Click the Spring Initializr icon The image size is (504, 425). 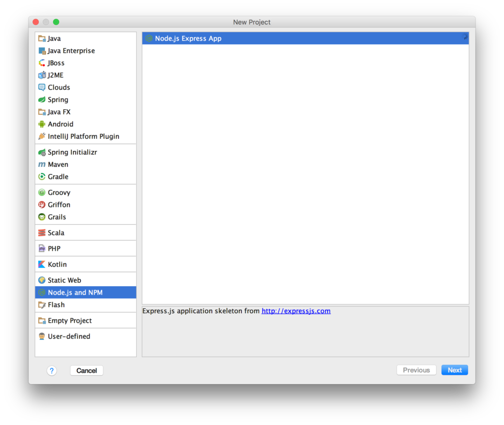coord(42,152)
